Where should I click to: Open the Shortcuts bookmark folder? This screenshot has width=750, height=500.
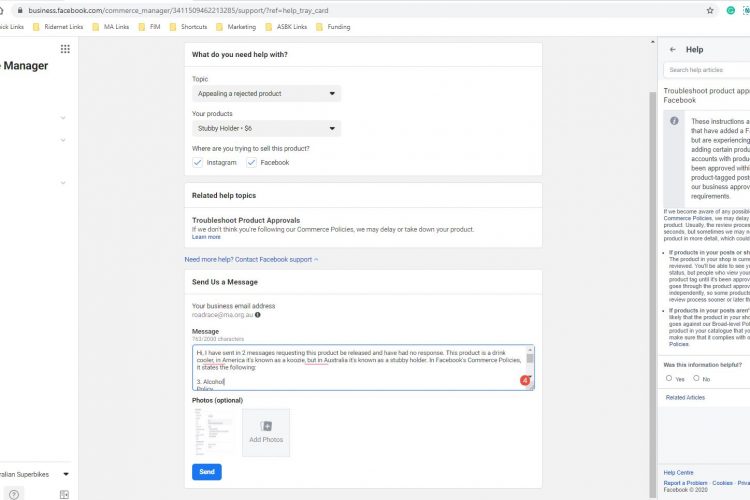[x=188, y=27]
